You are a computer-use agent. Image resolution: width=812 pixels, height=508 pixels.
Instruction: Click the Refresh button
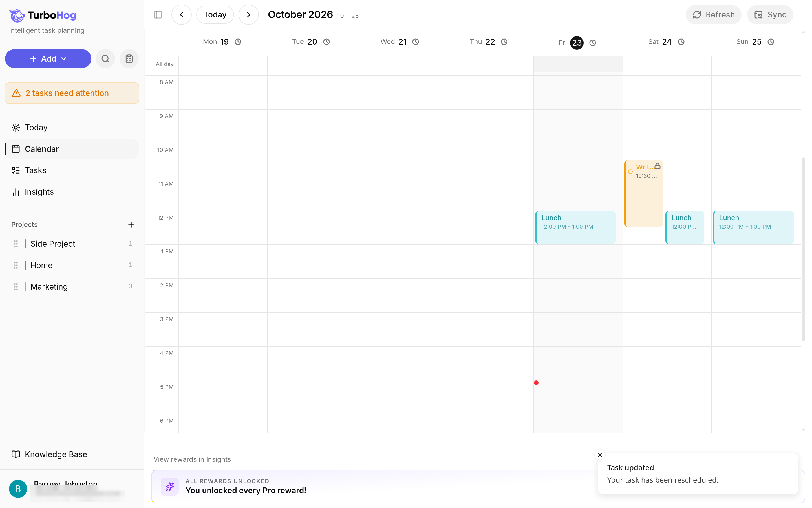(x=713, y=15)
